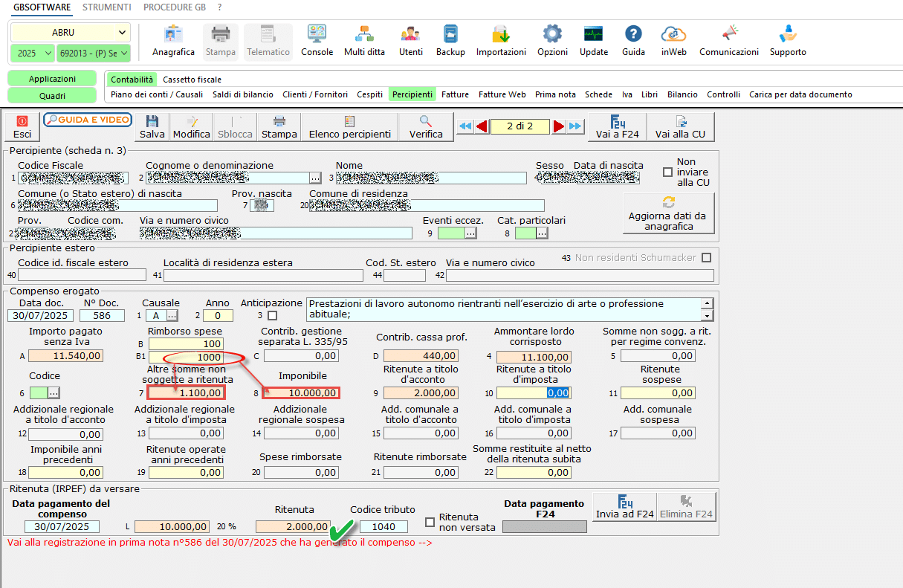Switch to the Fatture tab
903x588 pixels.
point(455,94)
